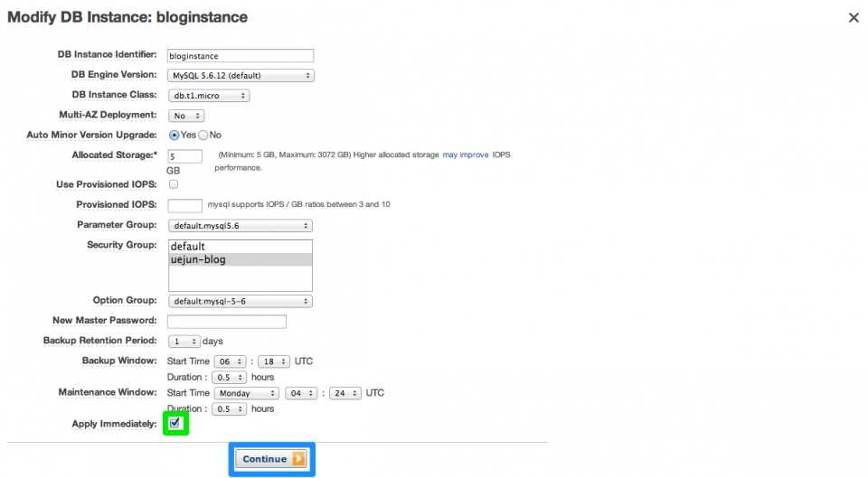
Task: Click the Continue button
Action: pyautogui.click(x=271, y=459)
